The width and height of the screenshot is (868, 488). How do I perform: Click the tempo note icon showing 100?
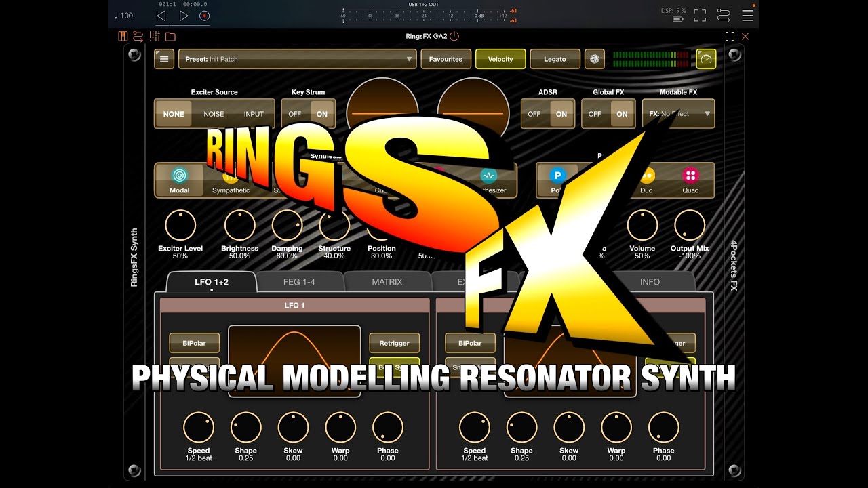tap(123, 16)
